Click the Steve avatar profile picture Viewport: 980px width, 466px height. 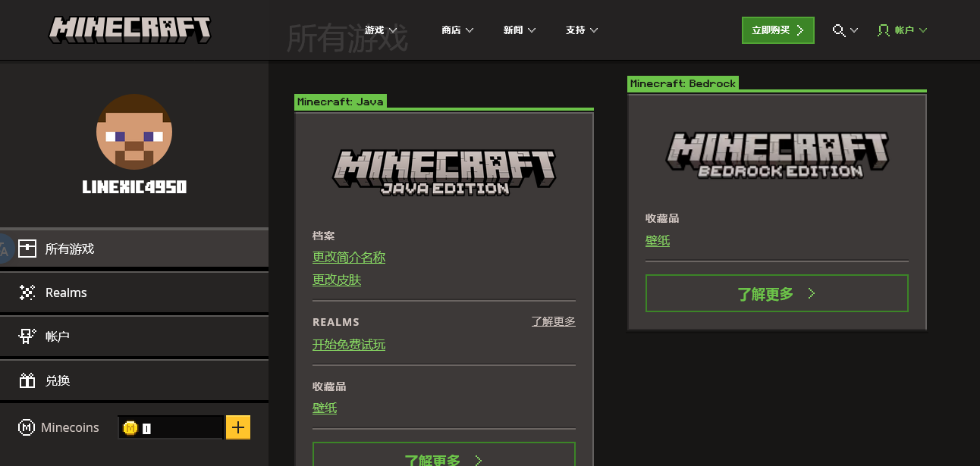[x=134, y=132]
